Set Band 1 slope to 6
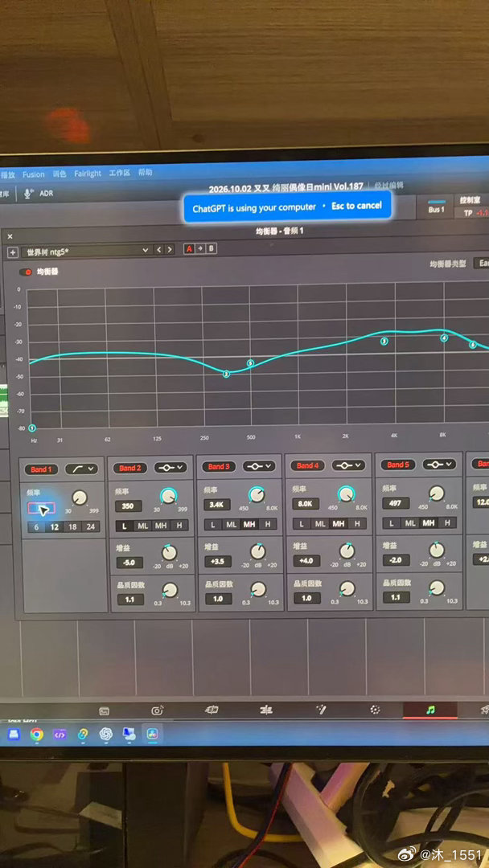 pos(36,527)
